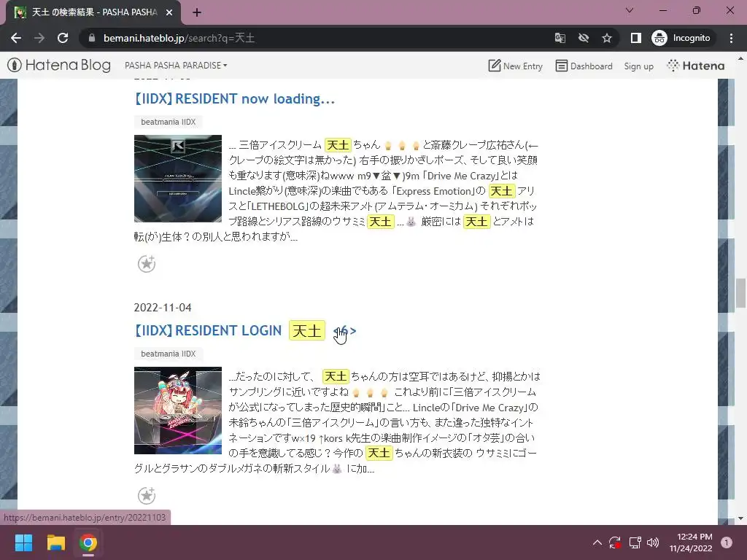This screenshot has height=560, width=747.
Task: Go to the Hatena Blog home logo
Action: tap(60, 65)
